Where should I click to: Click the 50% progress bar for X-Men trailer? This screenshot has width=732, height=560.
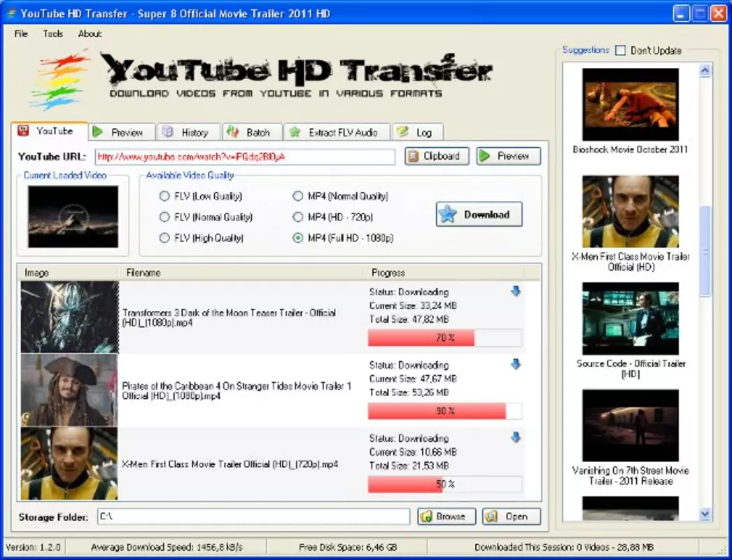pyautogui.click(x=445, y=484)
